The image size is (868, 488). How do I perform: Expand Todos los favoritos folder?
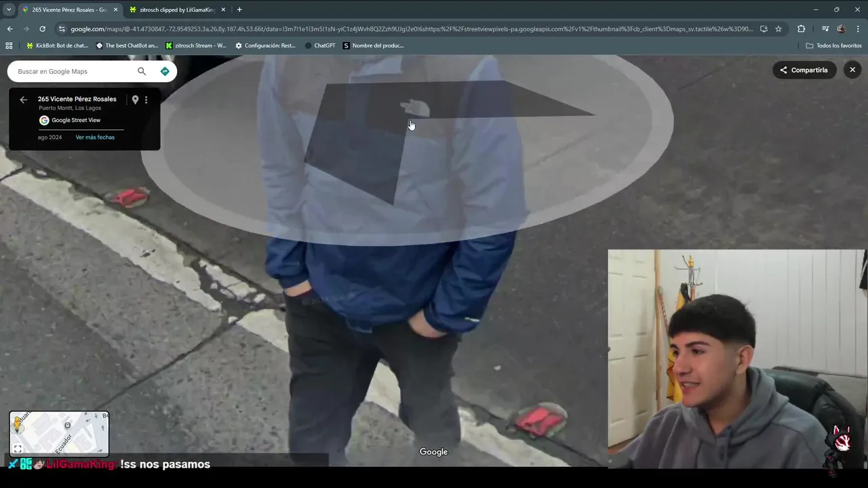pyautogui.click(x=833, y=45)
